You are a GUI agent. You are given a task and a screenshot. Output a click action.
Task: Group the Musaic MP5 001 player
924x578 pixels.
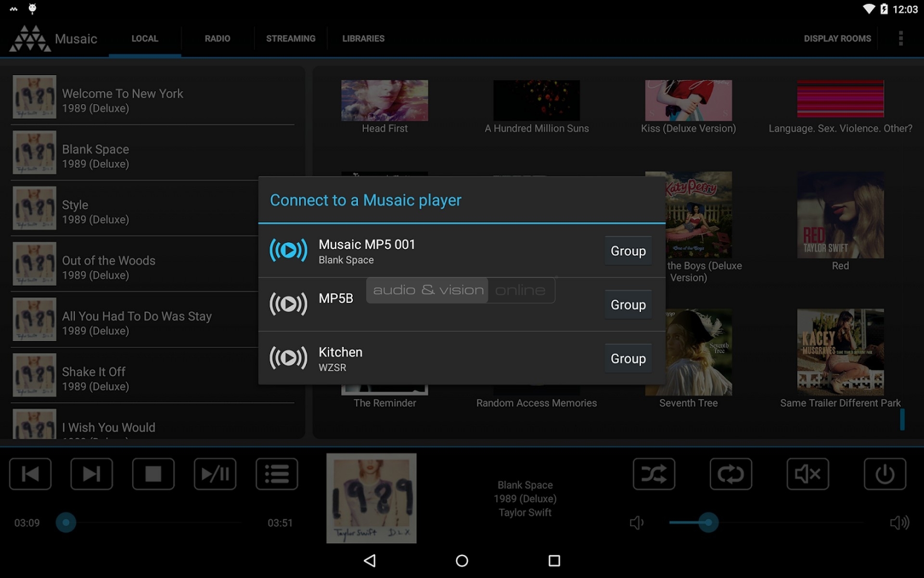[628, 251]
